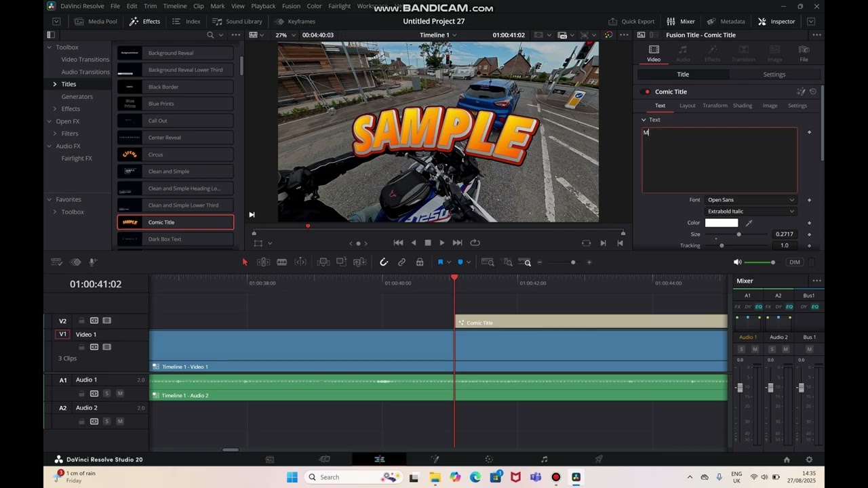
Task: Open the Playback menu
Action: click(263, 6)
